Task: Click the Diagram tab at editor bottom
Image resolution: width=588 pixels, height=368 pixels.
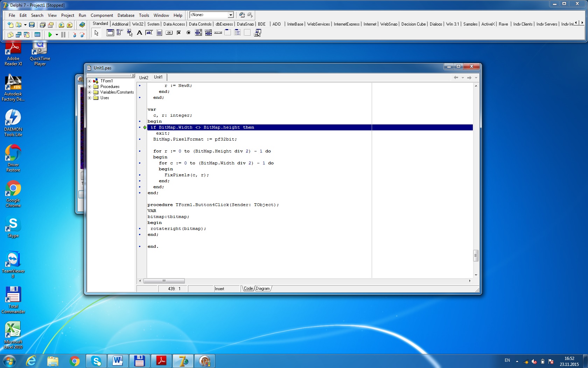Action: [x=263, y=288]
